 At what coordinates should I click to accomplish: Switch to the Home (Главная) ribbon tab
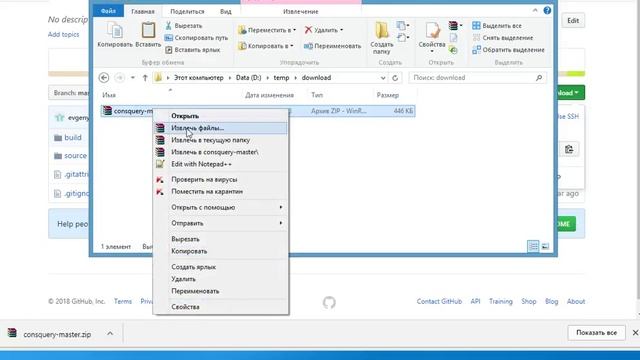[143, 11]
